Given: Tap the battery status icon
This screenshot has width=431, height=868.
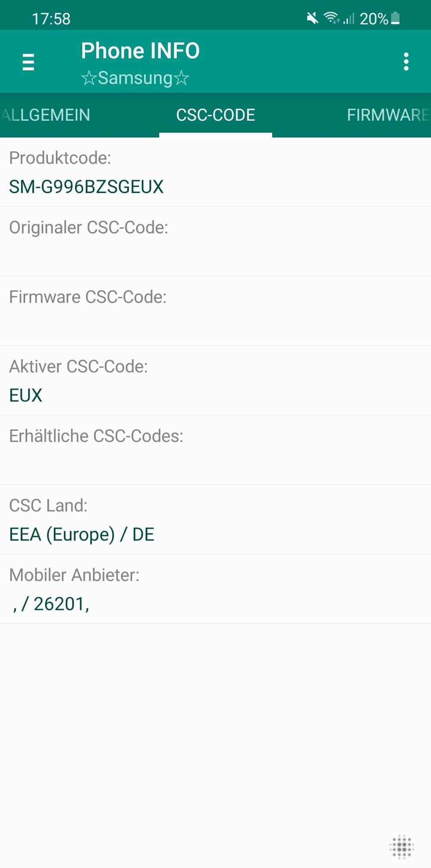Looking at the screenshot, I should click(x=395, y=18).
